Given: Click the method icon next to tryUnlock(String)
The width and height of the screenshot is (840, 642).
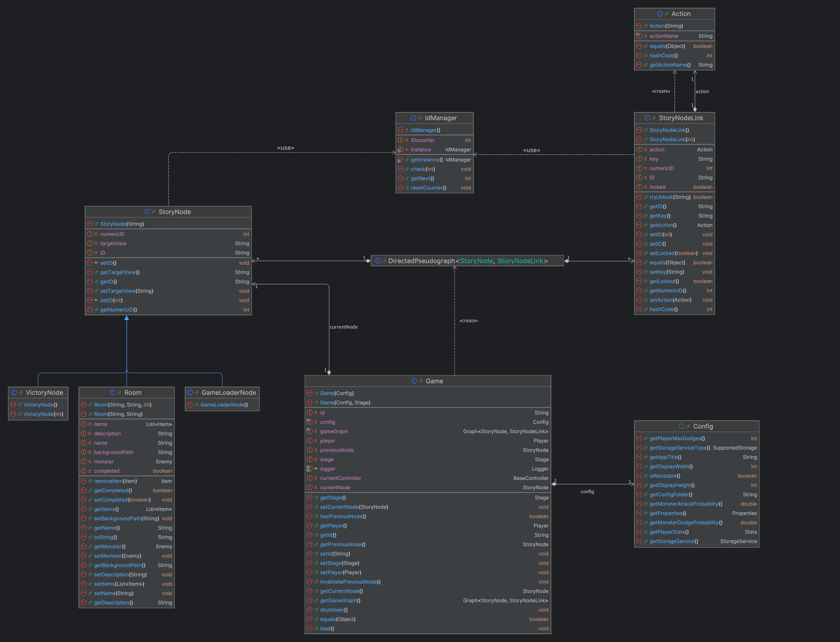Looking at the screenshot, I should [639, 197].
